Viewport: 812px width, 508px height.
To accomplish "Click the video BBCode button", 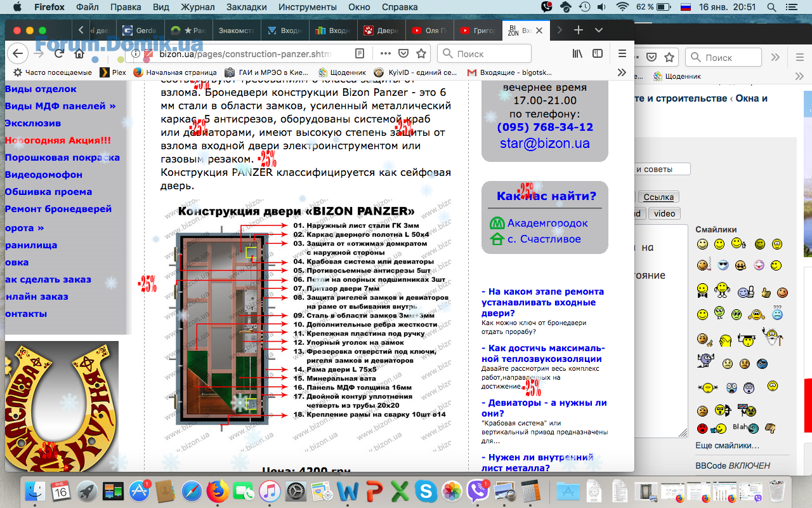I will point(664,213).
